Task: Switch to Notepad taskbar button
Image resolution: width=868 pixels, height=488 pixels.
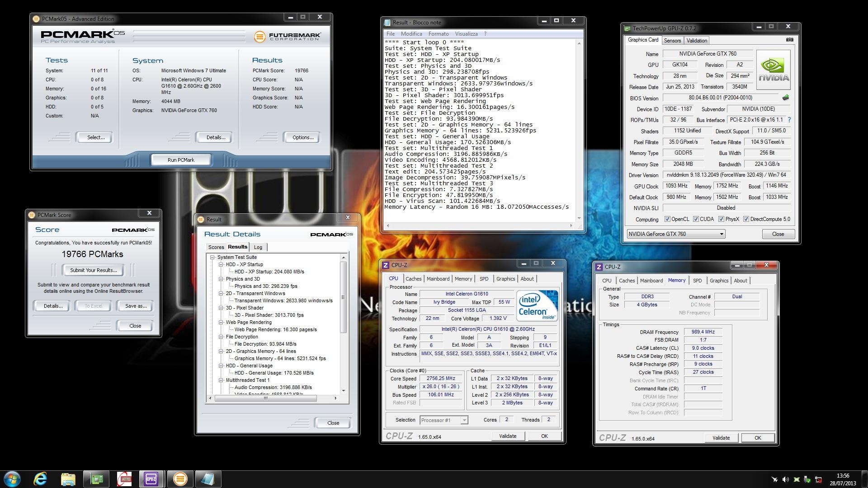Action: pos(208,479)
